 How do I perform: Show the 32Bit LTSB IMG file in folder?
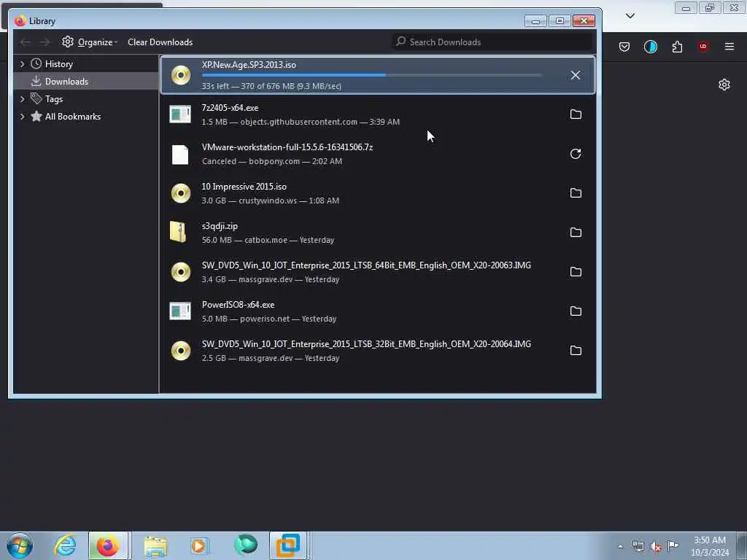click(576, 351)
